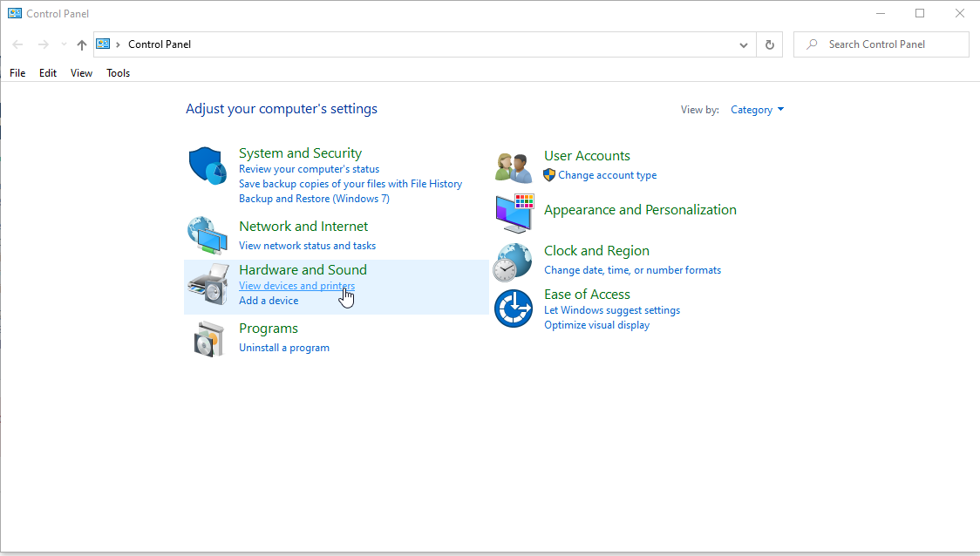Open Network and Internet category
The height and width of the screenshot is (556, 980).
pyautogui.click(x=303, y=227)
